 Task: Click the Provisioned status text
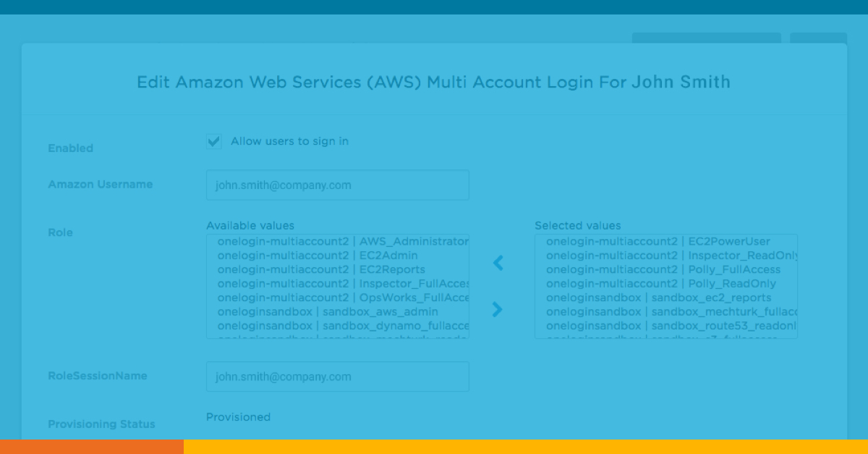tap(238, 417)
